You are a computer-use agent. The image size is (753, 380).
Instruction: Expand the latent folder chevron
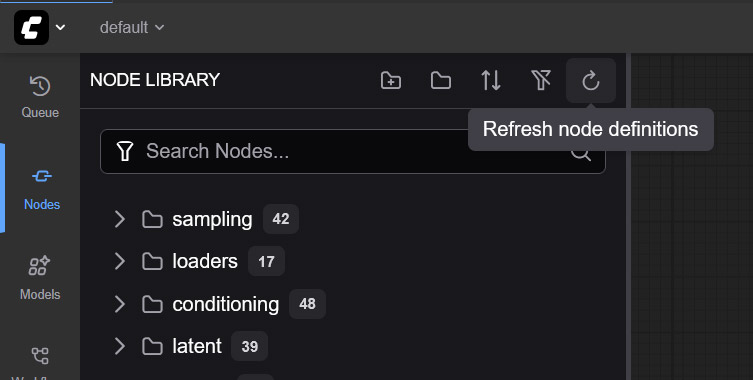120,346
